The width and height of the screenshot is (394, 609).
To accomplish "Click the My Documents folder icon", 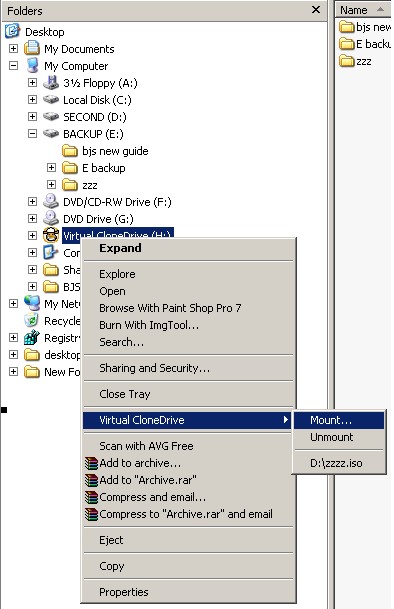I will 31,49.
